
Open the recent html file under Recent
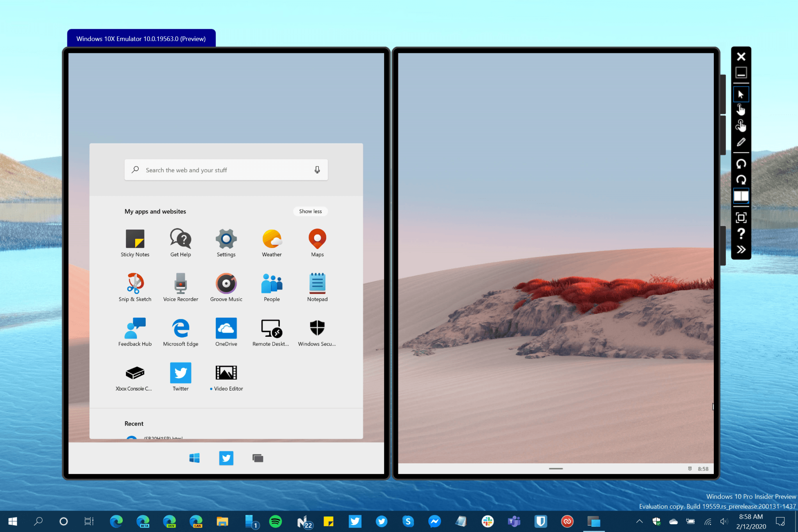tap(163, 438)
